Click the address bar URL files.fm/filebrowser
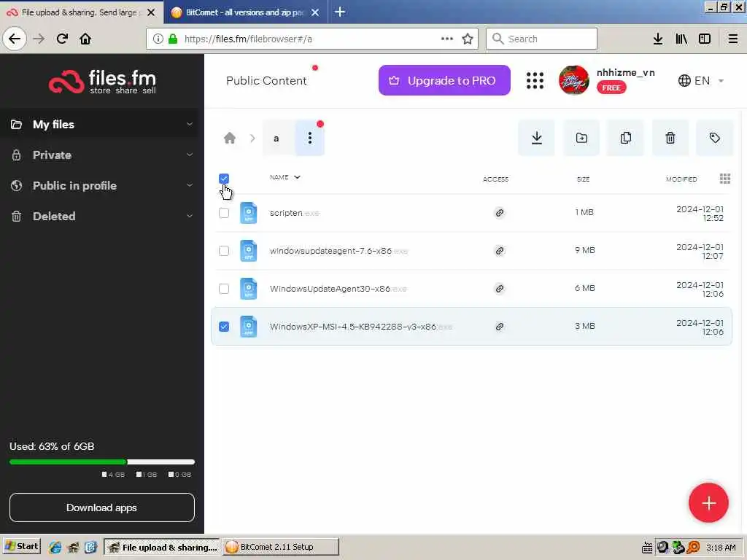The width and height of the screenshot is (747, 560). pos(248,39)
